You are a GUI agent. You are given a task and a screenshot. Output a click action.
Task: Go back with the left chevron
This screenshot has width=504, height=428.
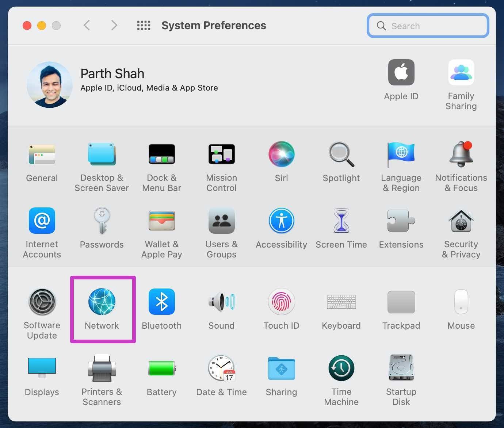[87, 26]
